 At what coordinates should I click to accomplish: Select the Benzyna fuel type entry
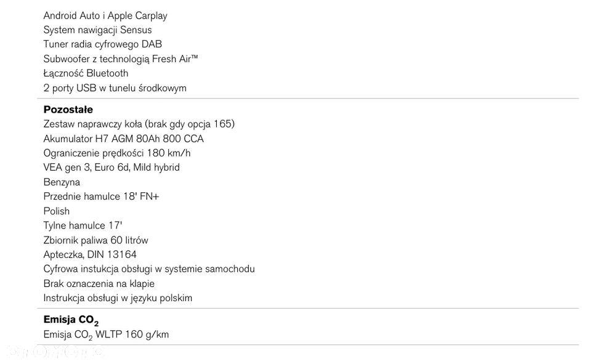click(62, 182)
